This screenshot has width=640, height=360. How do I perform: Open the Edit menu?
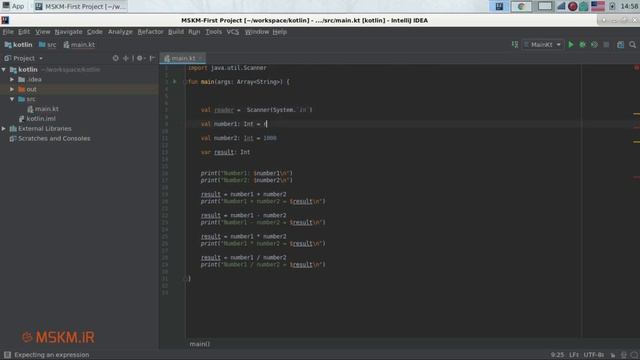tap(24, 32)
